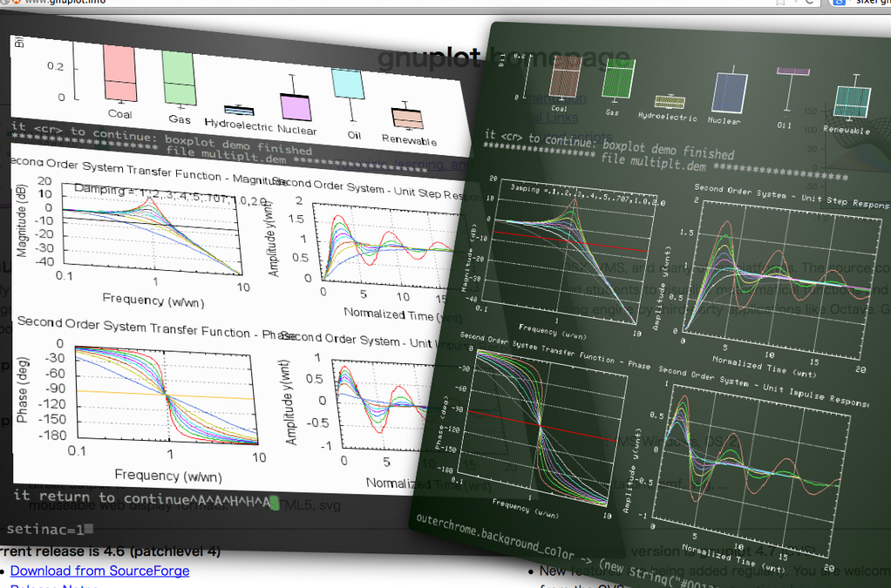The width and height of the screenshot is (891, 588).
Task: Click 'boxplot demo finished' in the green terminal
Action: (x=668, y=147)
